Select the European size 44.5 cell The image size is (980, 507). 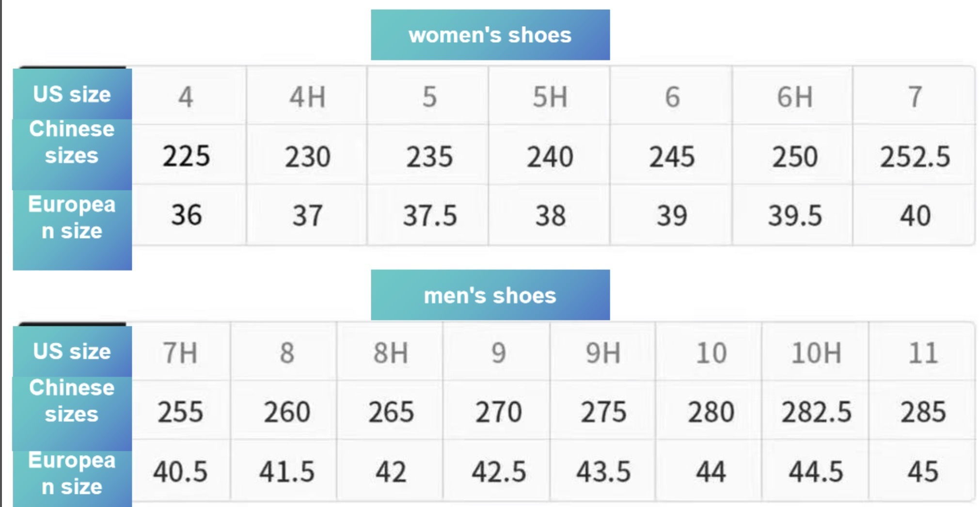pos(816,471)
